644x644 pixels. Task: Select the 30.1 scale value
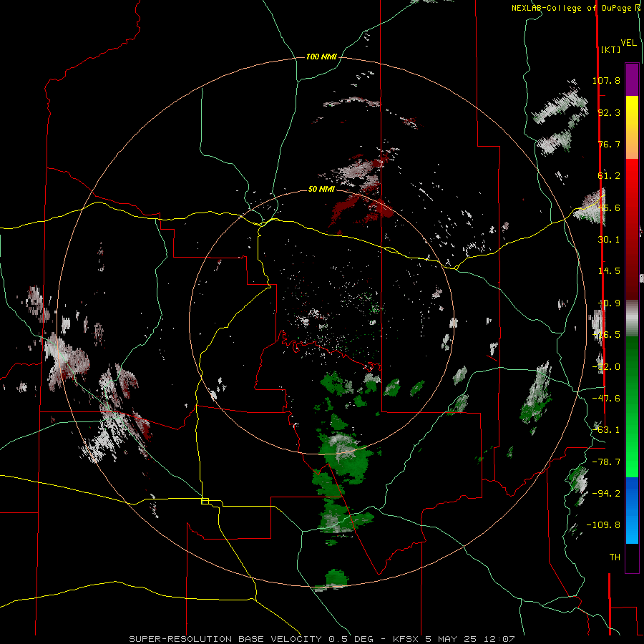[609, 240]
